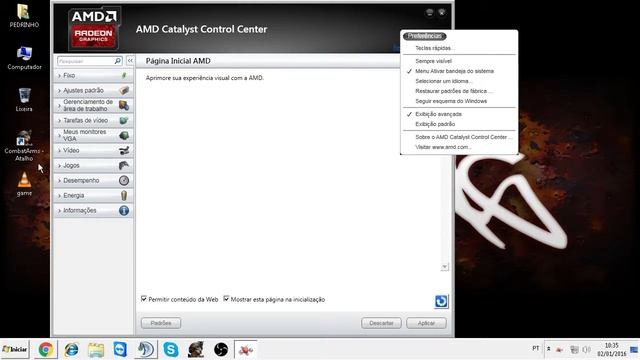This screenshot has height=360, width=640.
Task: Click the Padrões button
Action: click(x=161, y=323)
